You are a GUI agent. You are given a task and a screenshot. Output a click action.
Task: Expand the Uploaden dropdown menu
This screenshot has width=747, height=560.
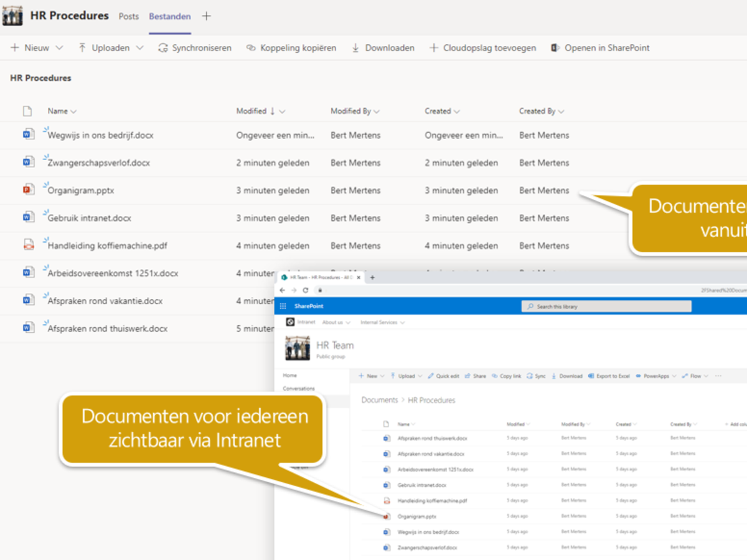point(139,48)
